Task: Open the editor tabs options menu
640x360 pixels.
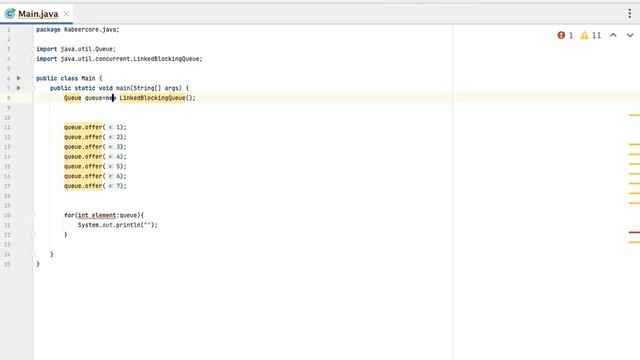Action: click(x=629, y=13)
